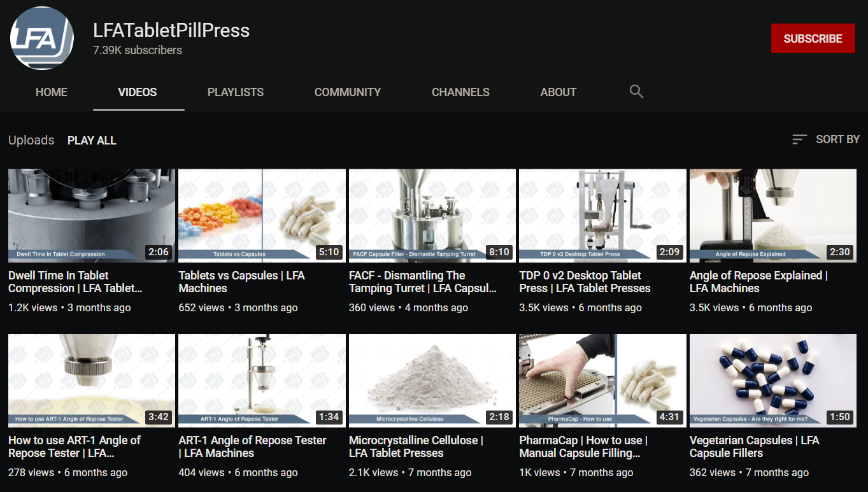
Task: Open PharmaCap How to use thumbnail
Action: (x=602, y=381)
